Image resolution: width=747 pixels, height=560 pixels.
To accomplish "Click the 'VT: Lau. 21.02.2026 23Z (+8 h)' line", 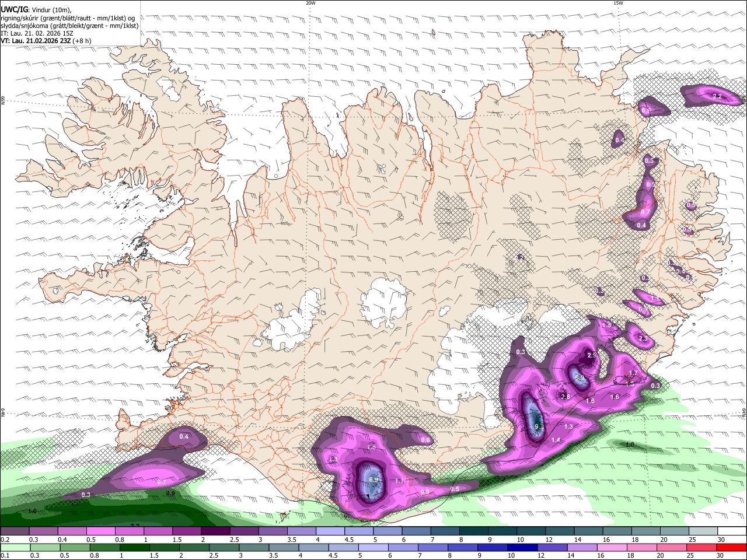I will pos(46,41).
